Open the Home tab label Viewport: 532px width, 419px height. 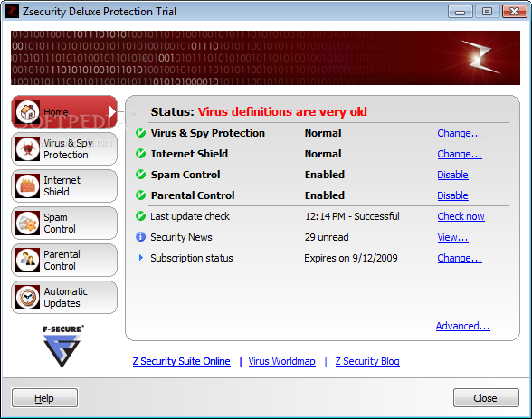(x=56, y=112)
